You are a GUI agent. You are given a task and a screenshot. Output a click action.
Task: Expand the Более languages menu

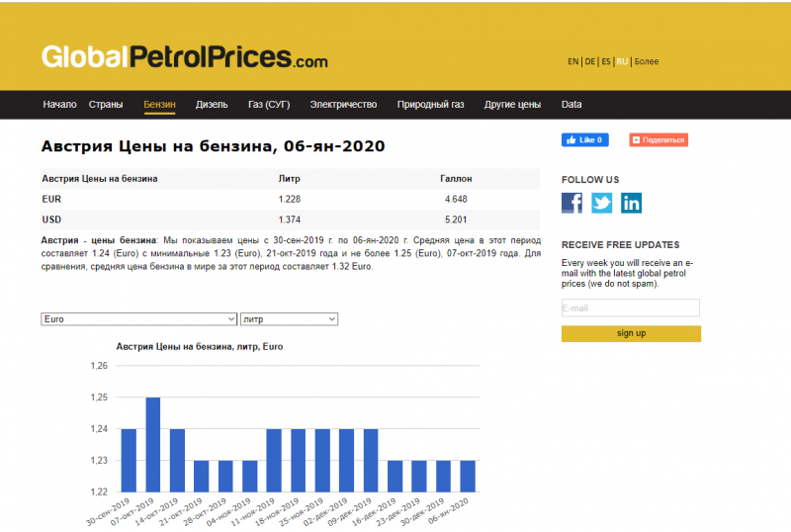(647, 61)
